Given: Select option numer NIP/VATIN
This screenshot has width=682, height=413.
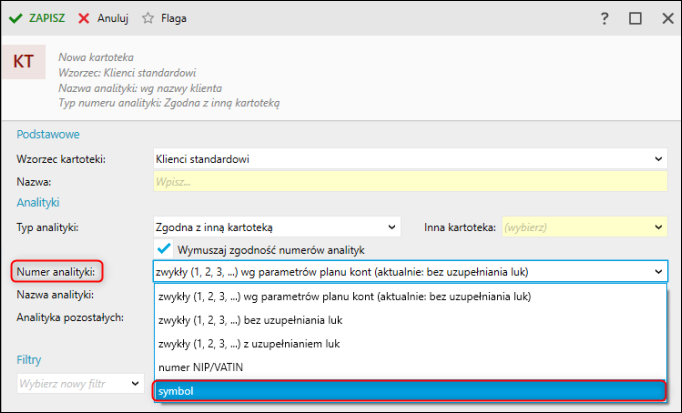Looking at the screenshot, I should pos(410,367).
